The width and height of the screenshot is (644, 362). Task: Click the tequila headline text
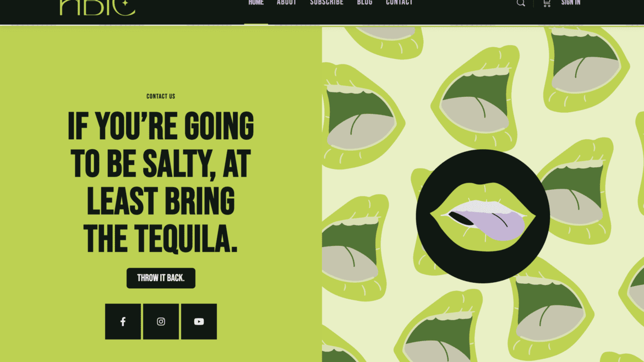[161, 182]
